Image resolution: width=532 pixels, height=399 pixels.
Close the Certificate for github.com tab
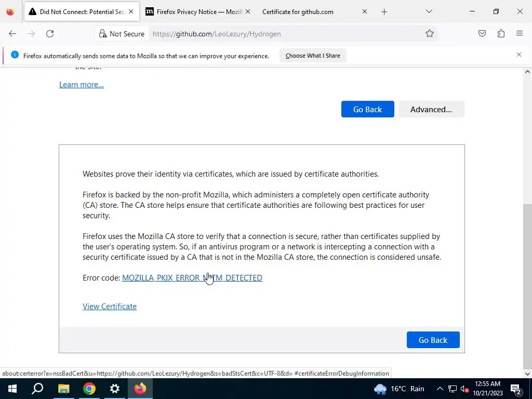click(364, 11)
